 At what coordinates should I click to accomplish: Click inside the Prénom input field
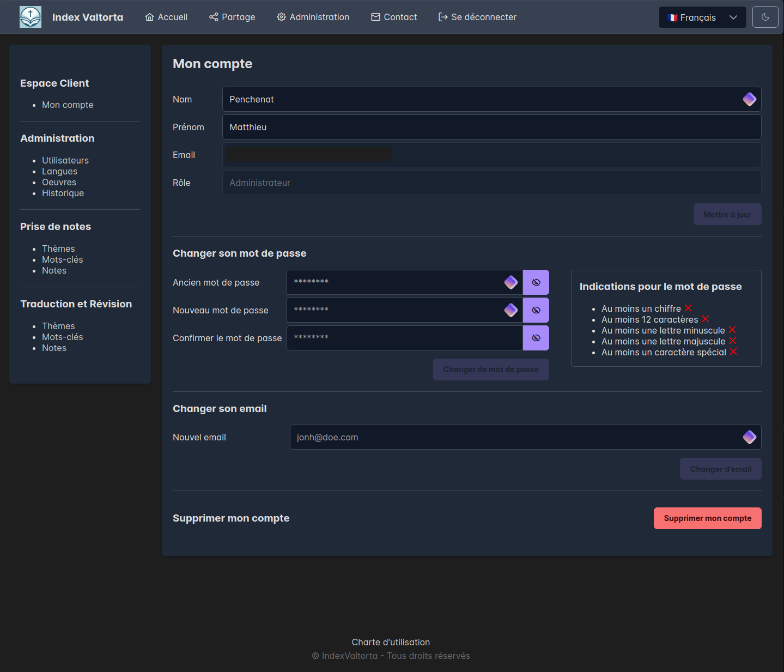tap(490, 127)
